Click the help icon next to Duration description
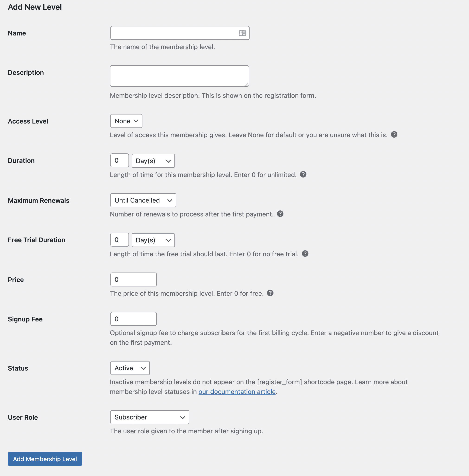The image size is (469, 476). (303, 175)
